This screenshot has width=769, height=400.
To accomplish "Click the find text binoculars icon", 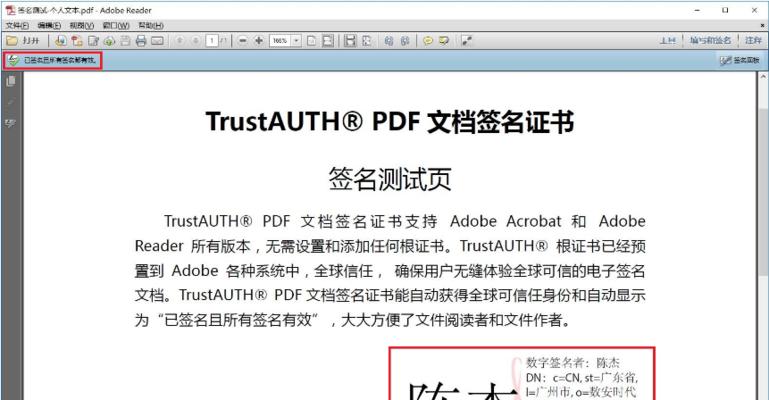I will [389, 41].
